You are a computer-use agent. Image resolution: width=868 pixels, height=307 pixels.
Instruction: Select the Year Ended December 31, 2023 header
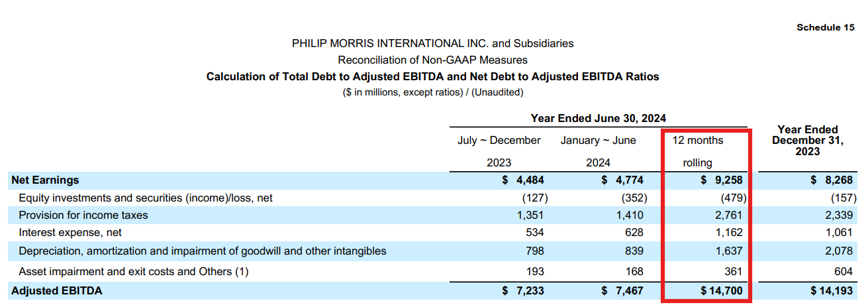[807, 141]
